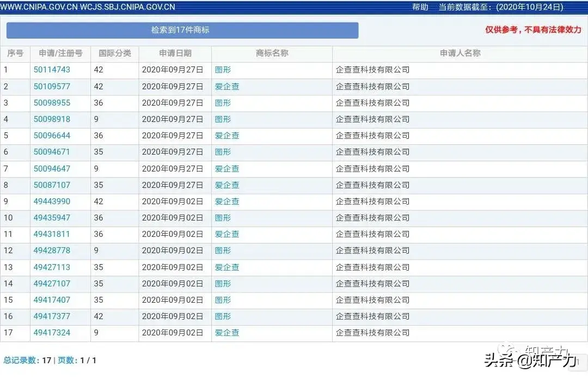Click the 总记录数 total records text
588x379 pixels.
pyautogui.click(x=27, y=360)
